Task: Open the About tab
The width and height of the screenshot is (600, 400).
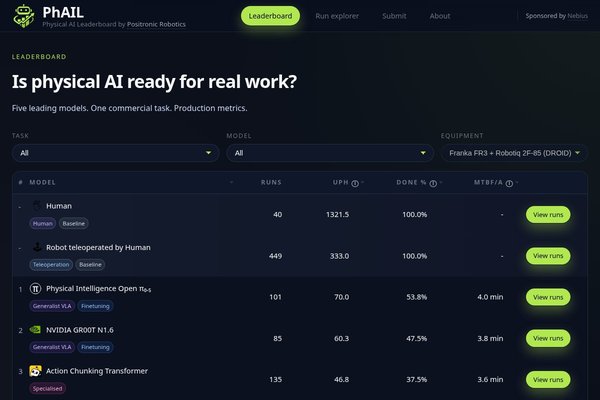Action: (x=440, y=16)
